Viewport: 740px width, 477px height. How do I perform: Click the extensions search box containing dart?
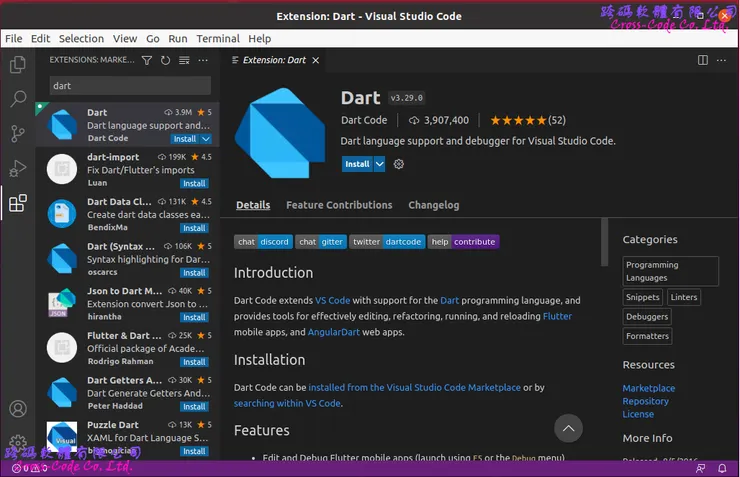pyautogui.click(x=128, y=86)
